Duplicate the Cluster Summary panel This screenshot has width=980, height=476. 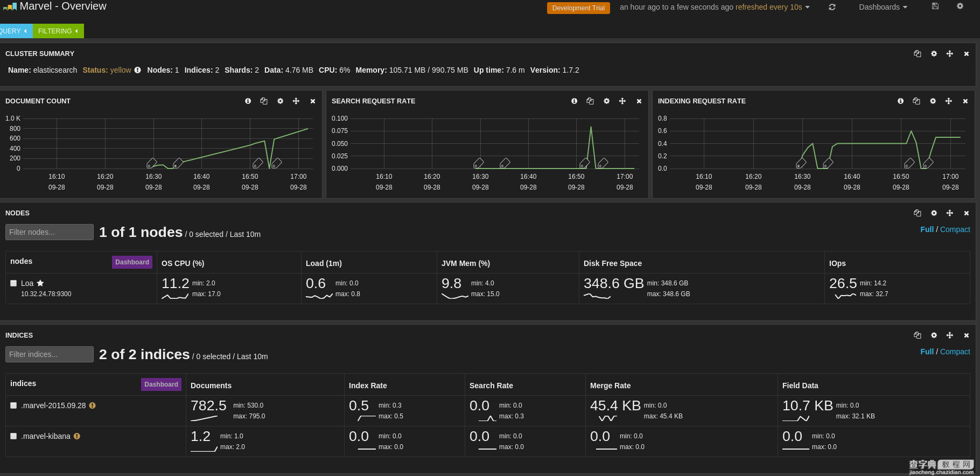pyautogui.click(x=918, y=54)
